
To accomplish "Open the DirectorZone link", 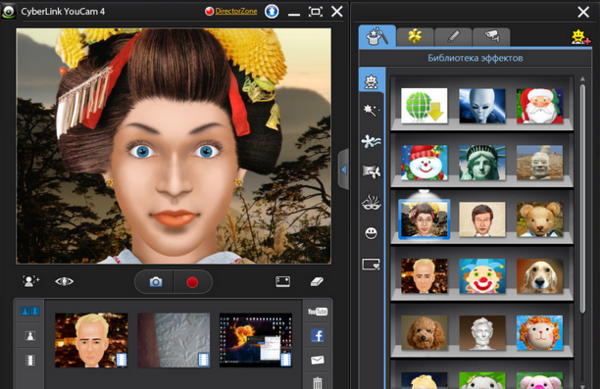I will (x=236, y=11).
